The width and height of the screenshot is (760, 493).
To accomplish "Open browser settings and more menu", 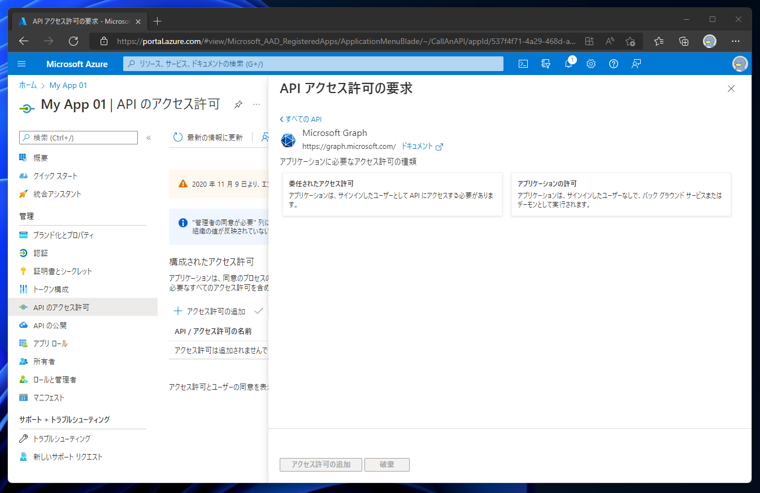I will (x=735, y=41).
